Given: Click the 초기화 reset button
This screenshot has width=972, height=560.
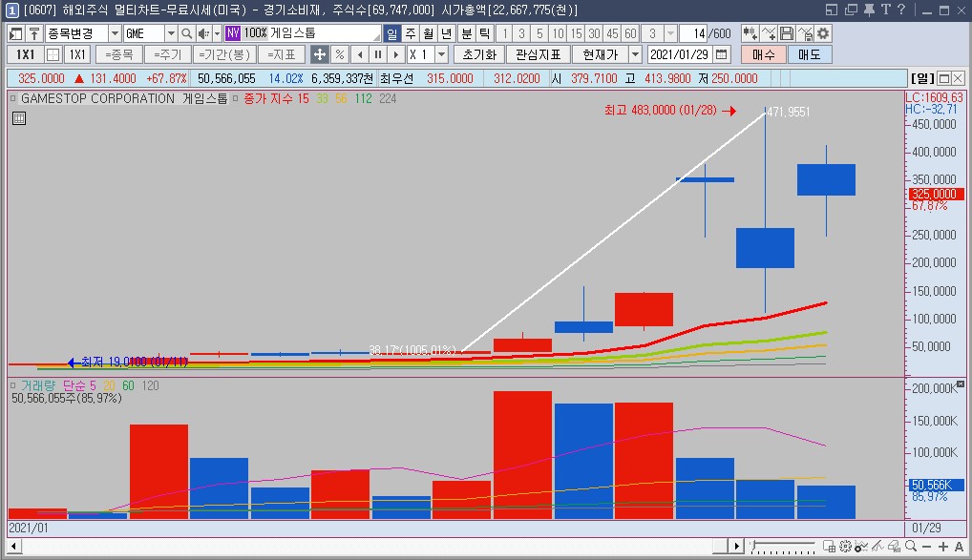Looking at the screenshot, I should 479,54.
